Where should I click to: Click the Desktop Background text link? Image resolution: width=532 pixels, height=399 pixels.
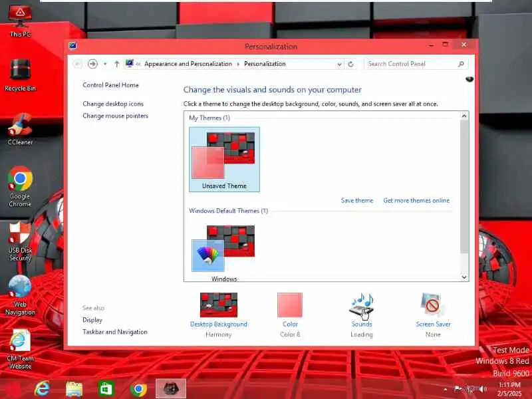[x=219, y=324]
